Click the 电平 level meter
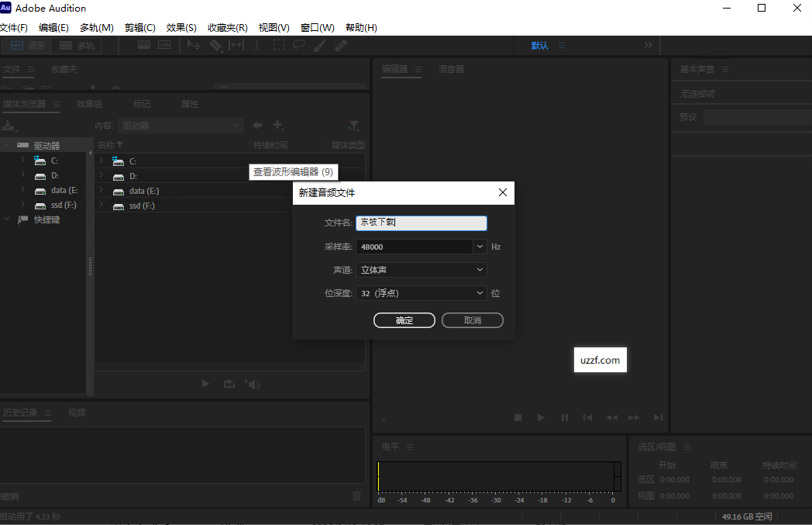812x525 pixels. click(496, 476)
